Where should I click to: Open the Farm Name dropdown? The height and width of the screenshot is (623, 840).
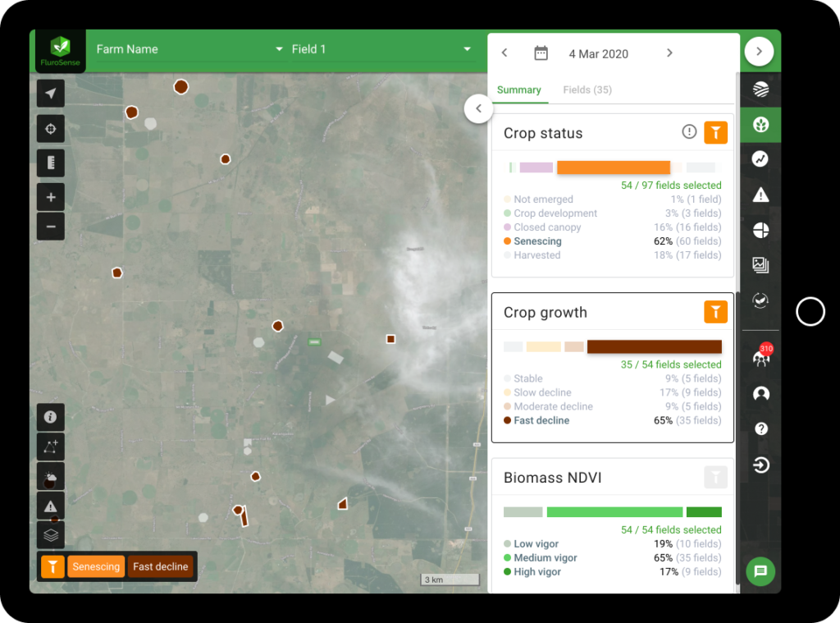(189, 49)
